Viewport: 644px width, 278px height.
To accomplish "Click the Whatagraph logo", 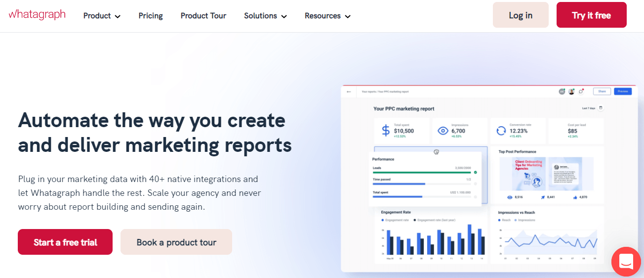I will click(x=37, y=14).
